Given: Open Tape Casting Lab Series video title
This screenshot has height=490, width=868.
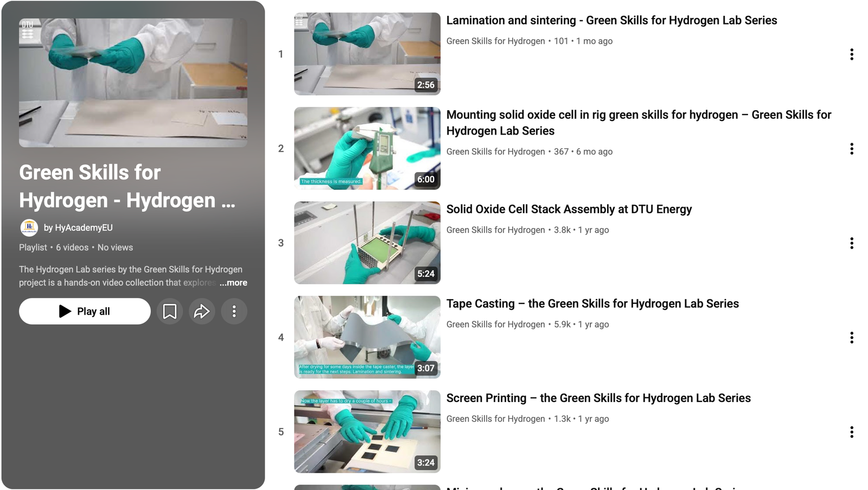Looking at the screenshot, I should pos(592,304).
